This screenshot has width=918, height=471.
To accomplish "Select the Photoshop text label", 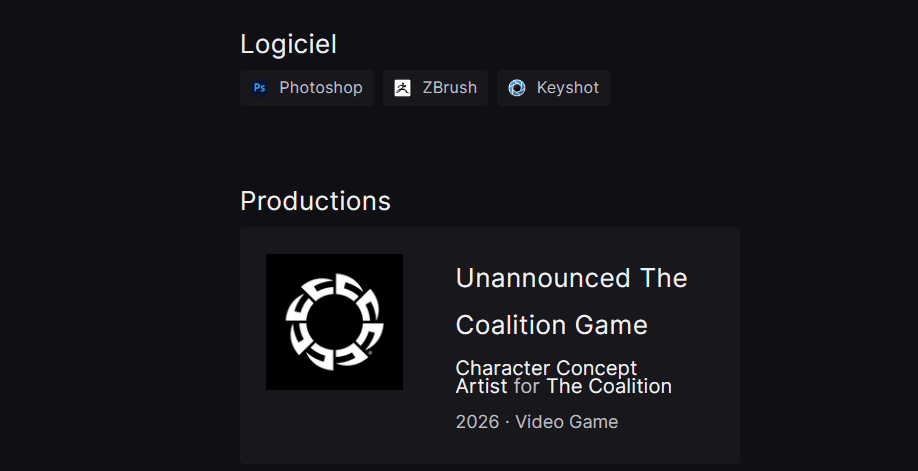I will pyautogui.click(x=320, y=88).
